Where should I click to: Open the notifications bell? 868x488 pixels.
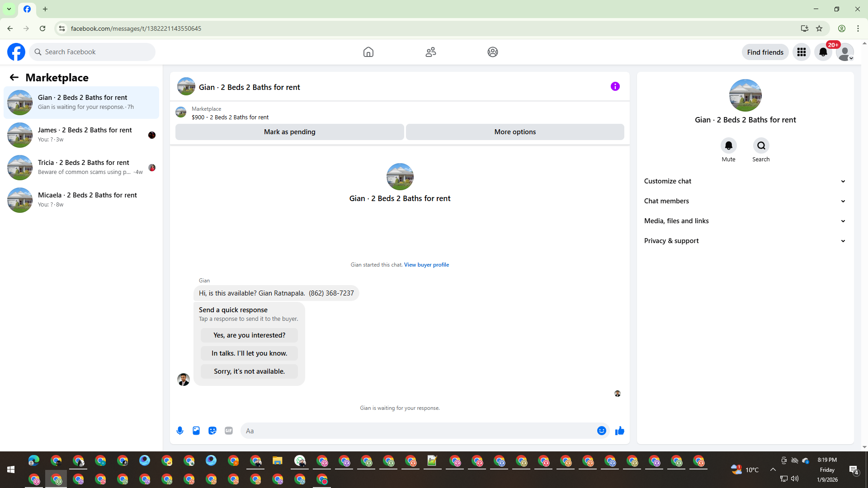click(x=823, y=52)
